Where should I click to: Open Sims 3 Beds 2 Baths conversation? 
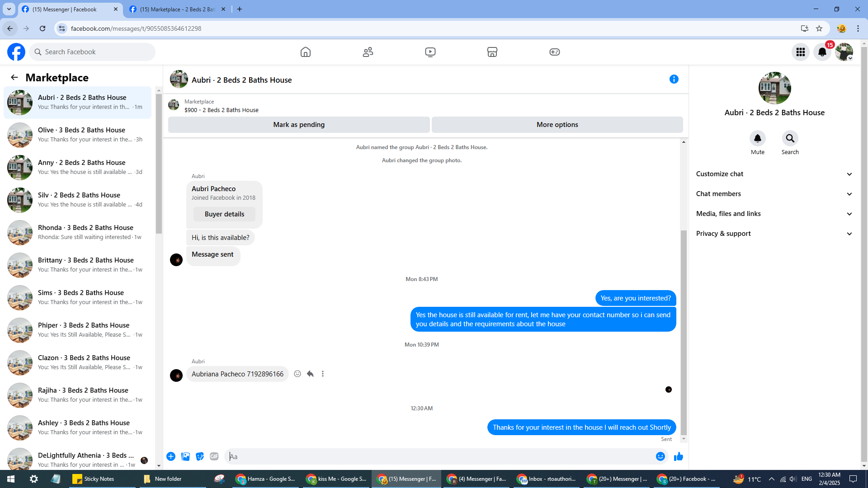pyautogui.click(x=78, y=298)
